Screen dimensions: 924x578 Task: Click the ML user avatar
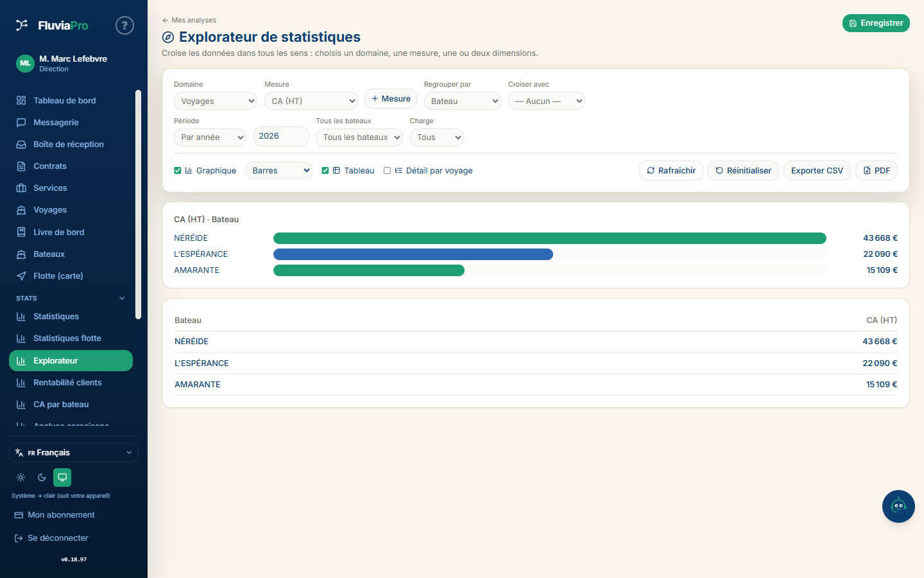click(x=25, y=63)
